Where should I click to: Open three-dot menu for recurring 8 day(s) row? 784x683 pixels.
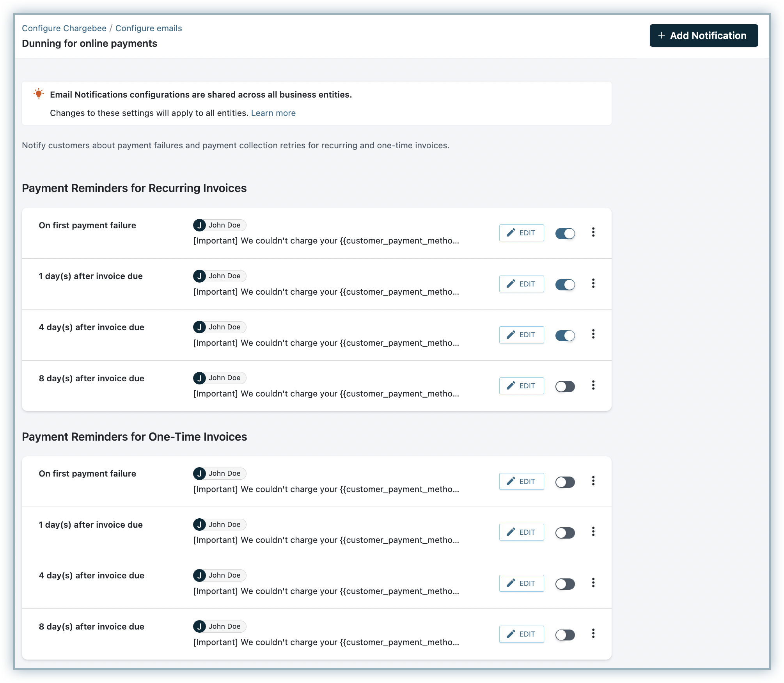593,386
